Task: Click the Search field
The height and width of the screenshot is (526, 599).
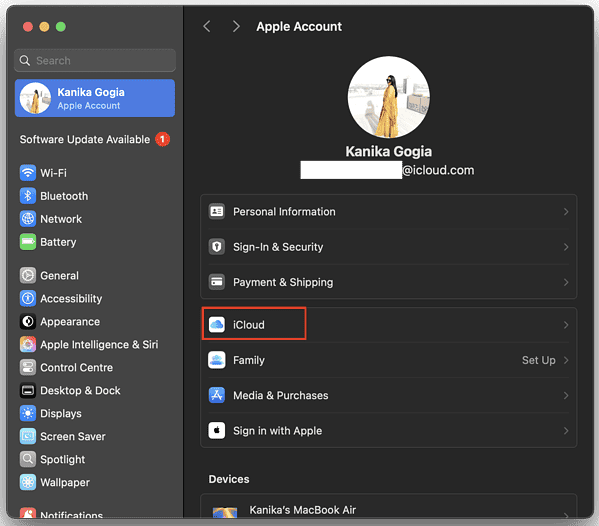Action: [95, 60]
